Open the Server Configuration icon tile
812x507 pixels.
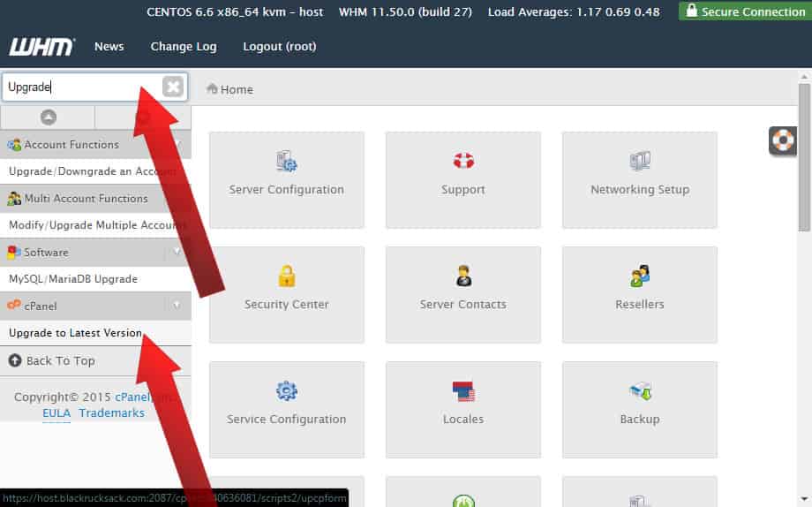click(x=286, y=163)
